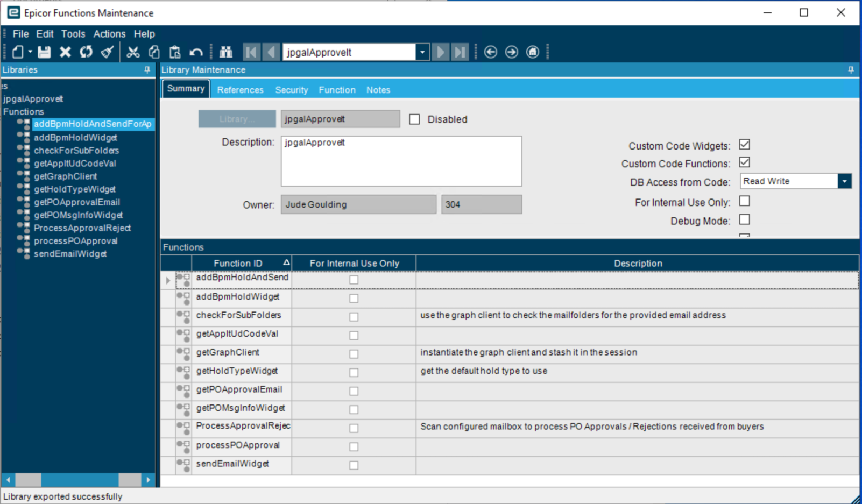Enable For Internal Use Only library checkbox
Image resolution: width=862 pixels, height=504 pixels.
pos(745,201)
